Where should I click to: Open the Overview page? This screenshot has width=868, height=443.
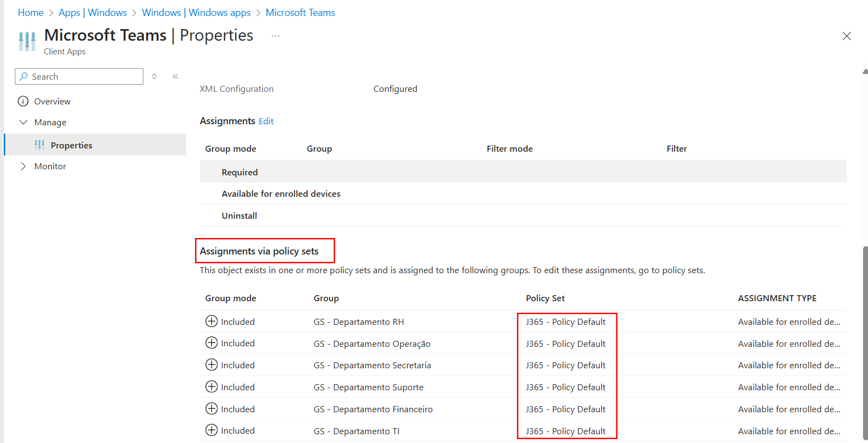click(52, 101)
